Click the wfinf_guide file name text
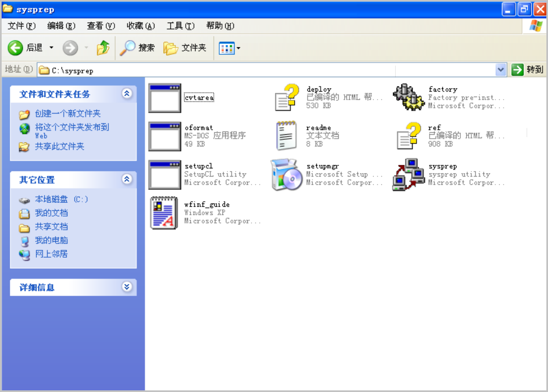 pyautogui.click(x=207, y=204)
